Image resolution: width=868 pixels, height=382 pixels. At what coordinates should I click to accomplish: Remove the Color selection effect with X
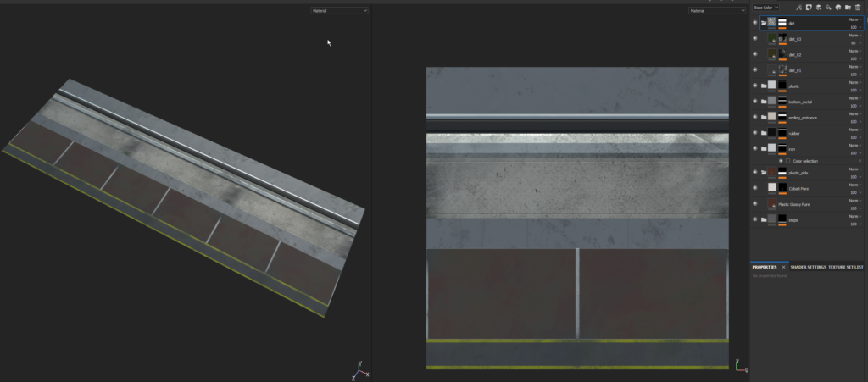click(860, 161)
